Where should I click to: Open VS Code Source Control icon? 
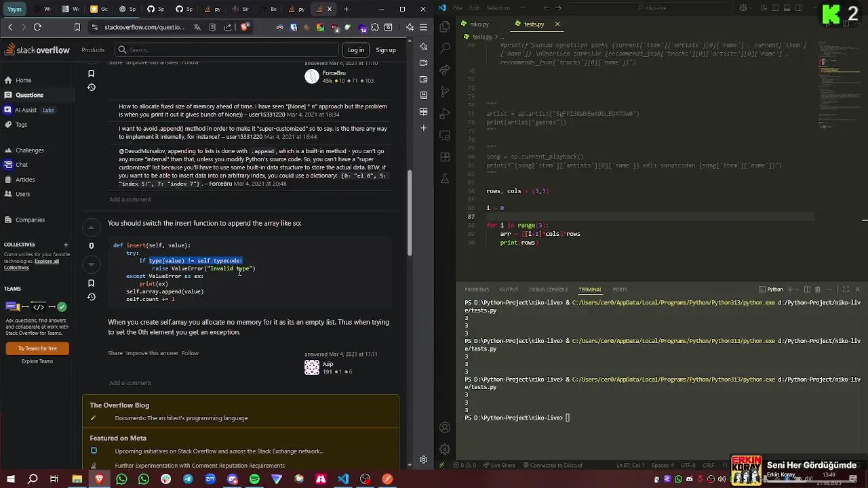click(x=445, y=91)
